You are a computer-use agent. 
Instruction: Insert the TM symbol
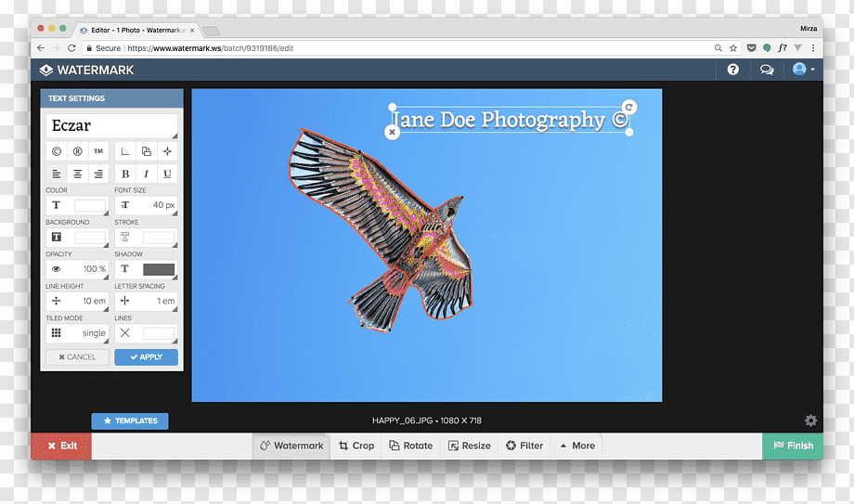tap(98, 151)
